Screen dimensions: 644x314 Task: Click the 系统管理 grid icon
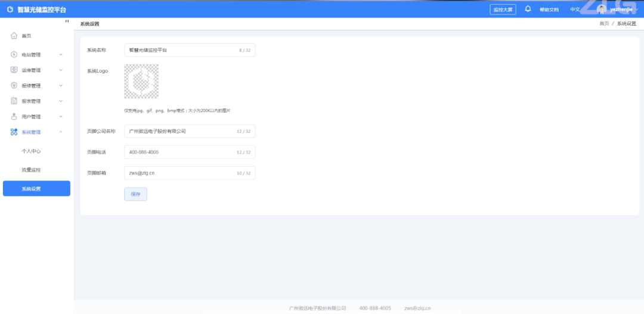click(14, 132)
